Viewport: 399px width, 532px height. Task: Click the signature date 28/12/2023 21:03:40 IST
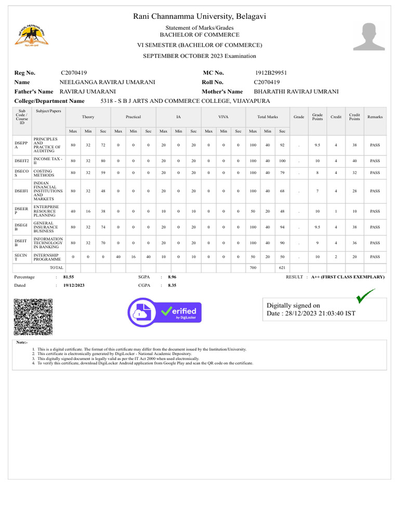click(320, 313)
